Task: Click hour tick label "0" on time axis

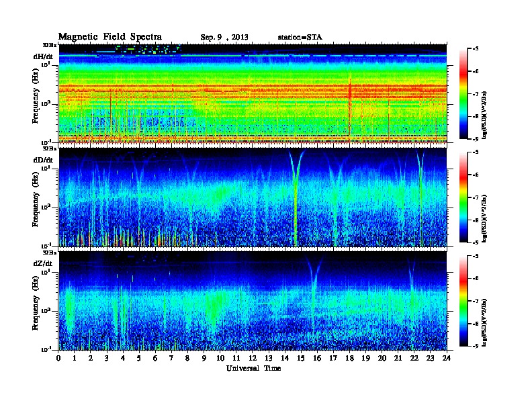Action: pos(58,358)
